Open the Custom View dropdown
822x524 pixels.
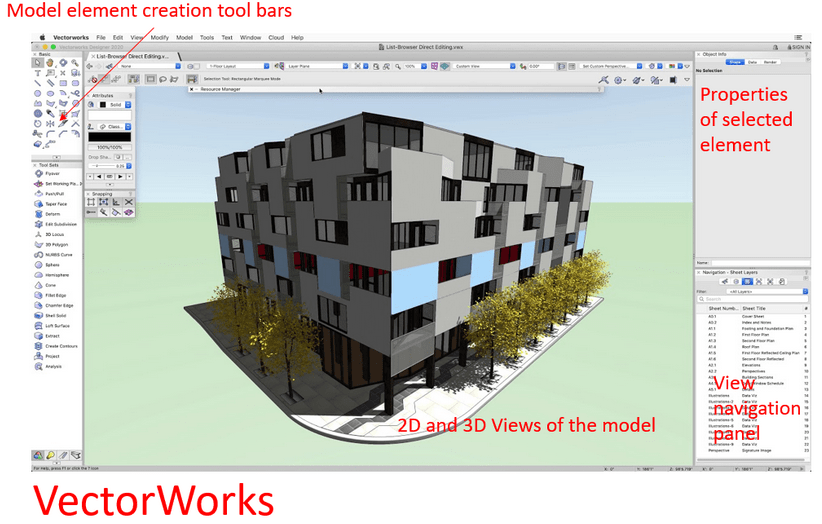[x=484, y=66]
